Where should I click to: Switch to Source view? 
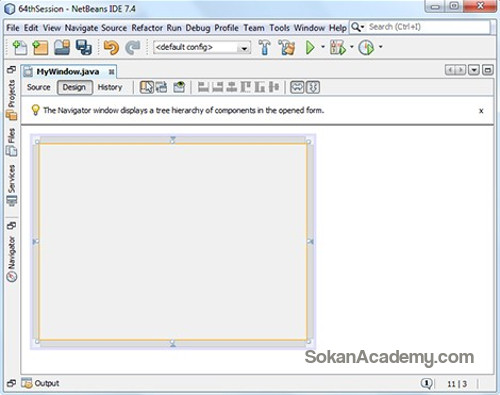pos(39,87)
